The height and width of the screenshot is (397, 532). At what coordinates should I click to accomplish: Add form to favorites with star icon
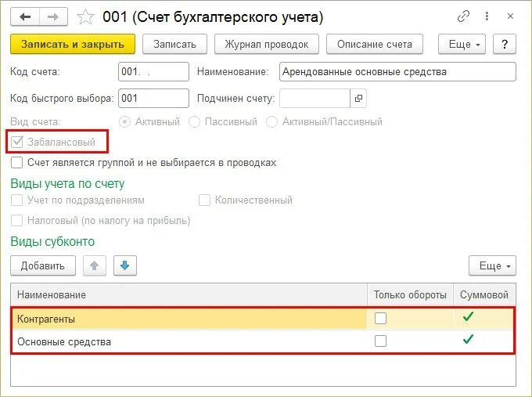pos(85,16)
